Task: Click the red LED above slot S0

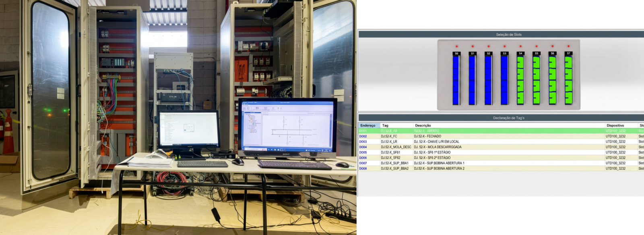Action: click(456, 46)
